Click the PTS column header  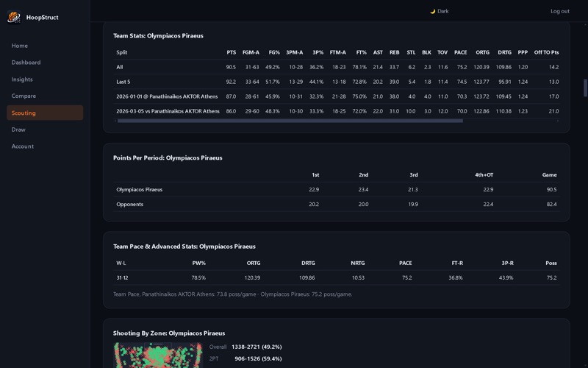231,52
